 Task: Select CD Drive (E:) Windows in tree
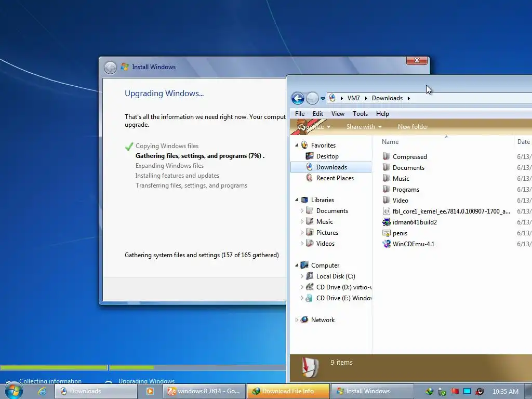point(344,298)
